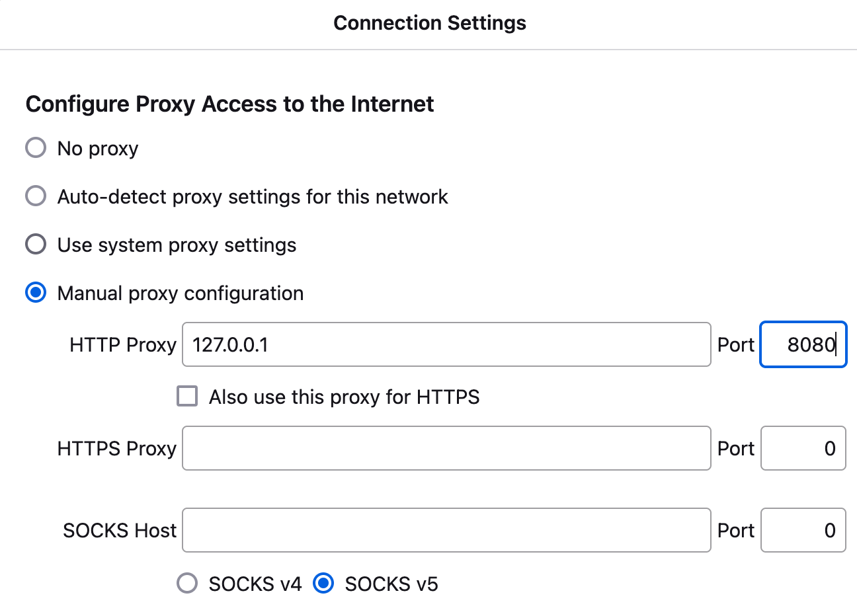Enable Also use this proxy for HTTPS
Image resolution: width=857 pixels, height=616 pixels.
187,396
